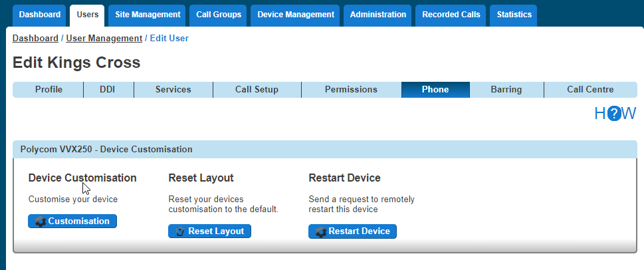This screenshot has width=644, height=270.
Task: Select the Profile sub-tab
Action: pos(49,90)
